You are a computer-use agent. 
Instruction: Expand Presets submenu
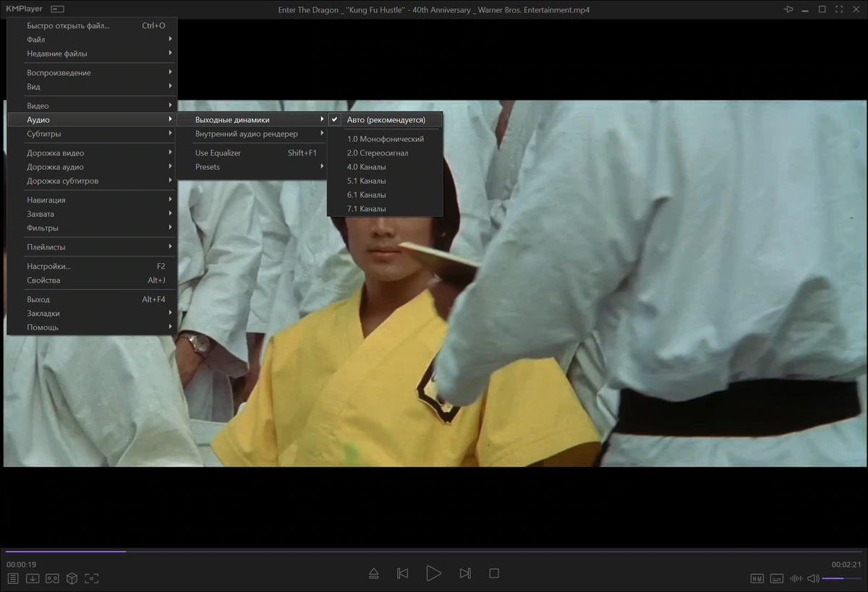pyautogui.click(x=252, y=167)
